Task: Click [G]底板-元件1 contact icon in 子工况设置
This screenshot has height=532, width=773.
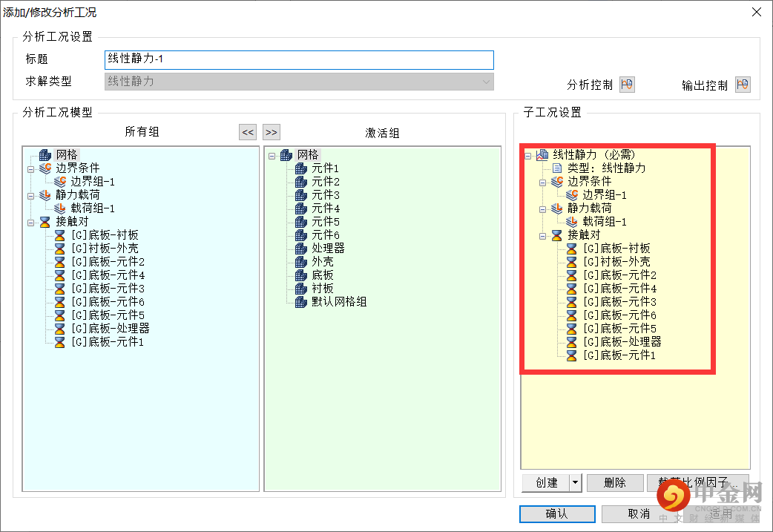Action: point(572,355)
